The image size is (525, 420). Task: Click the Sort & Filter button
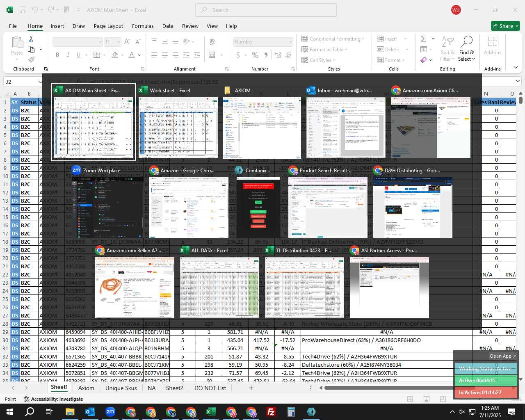pyautogui.click(x=447, y=48)
